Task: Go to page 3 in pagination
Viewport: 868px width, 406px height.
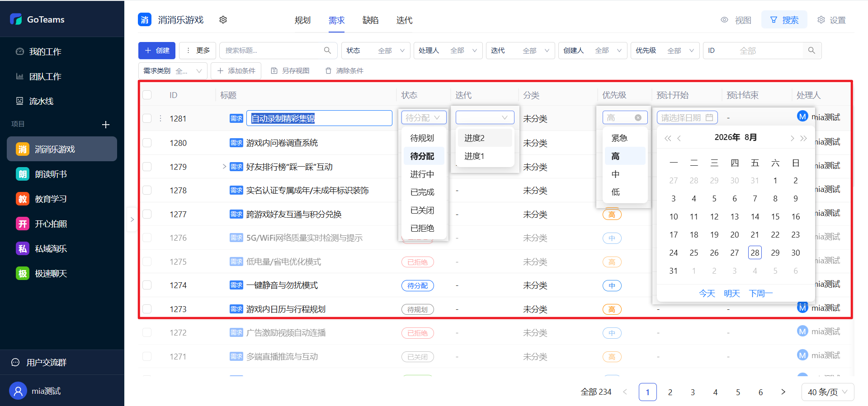Action: point(693,392)
